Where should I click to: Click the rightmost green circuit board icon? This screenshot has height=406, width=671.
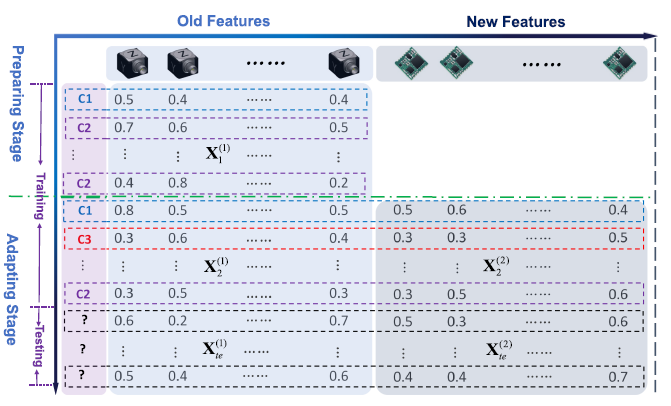click(619, 64)
